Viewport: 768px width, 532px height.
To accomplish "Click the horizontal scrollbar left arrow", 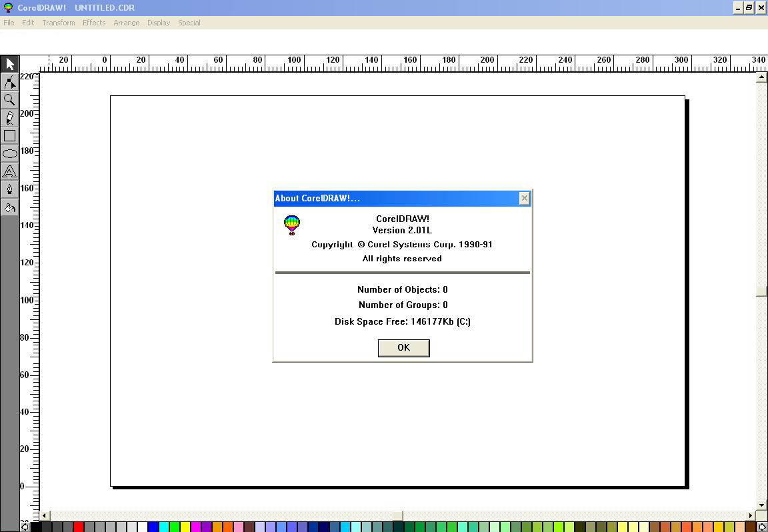I will pyautogui.click(x=45, y=515).
